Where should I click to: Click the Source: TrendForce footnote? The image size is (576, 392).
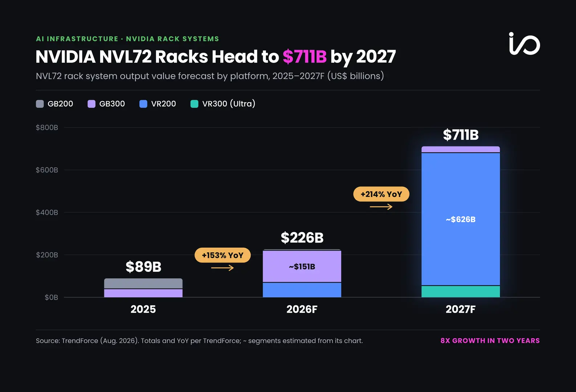[199, 341]
